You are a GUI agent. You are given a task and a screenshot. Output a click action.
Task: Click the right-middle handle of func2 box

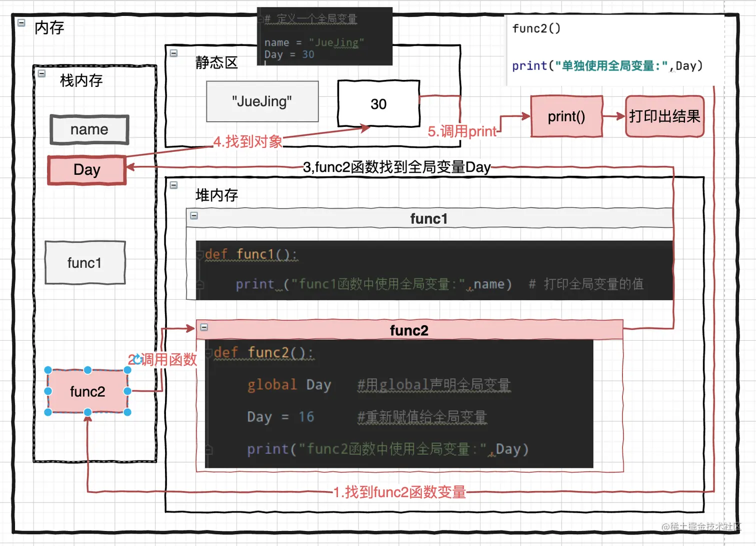pos(127,391)
